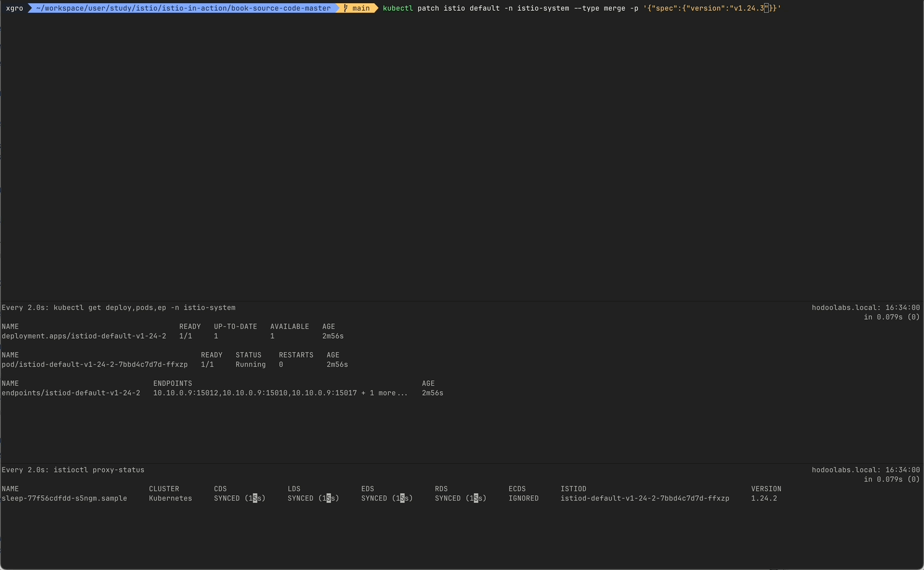924x570 pixels.
Task: Click the ECDS 'IGNORED' value
Action: 523,498
